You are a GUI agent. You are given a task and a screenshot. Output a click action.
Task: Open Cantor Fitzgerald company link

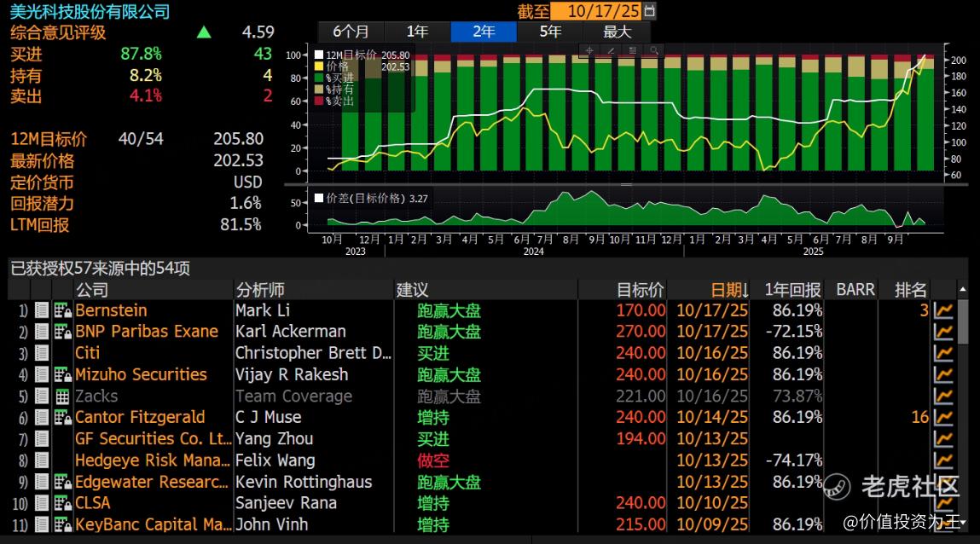pos(139,417)
